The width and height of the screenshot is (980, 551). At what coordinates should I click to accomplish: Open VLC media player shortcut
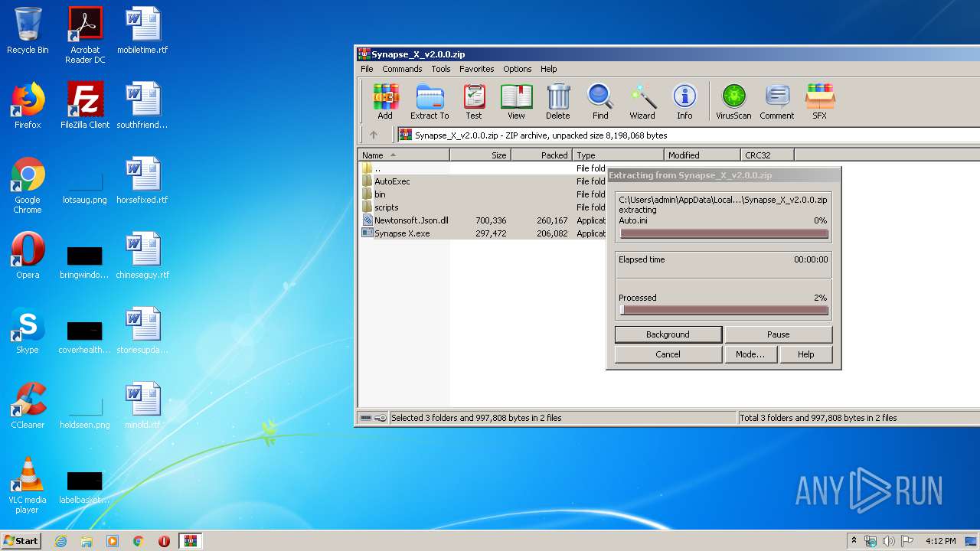tap(28, 485)
